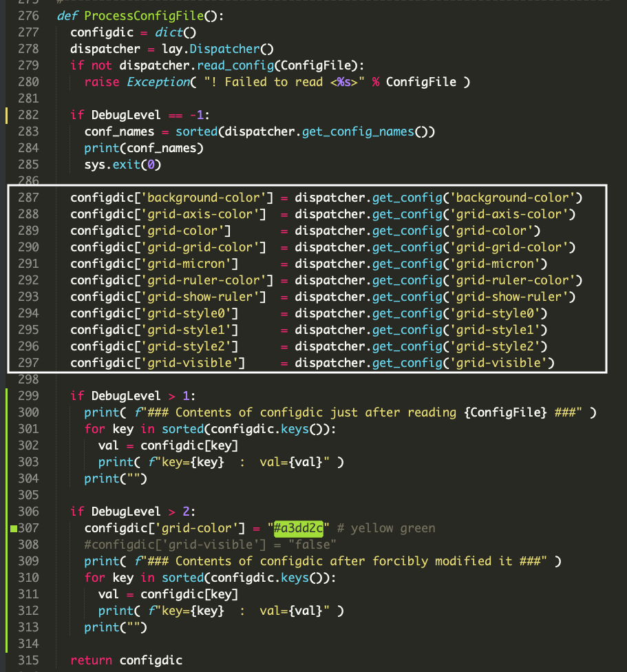This screenshot has width=627, height=672.
Task: Click configdic['grid-style2'] key on line 296
Action: coord(154,346)
